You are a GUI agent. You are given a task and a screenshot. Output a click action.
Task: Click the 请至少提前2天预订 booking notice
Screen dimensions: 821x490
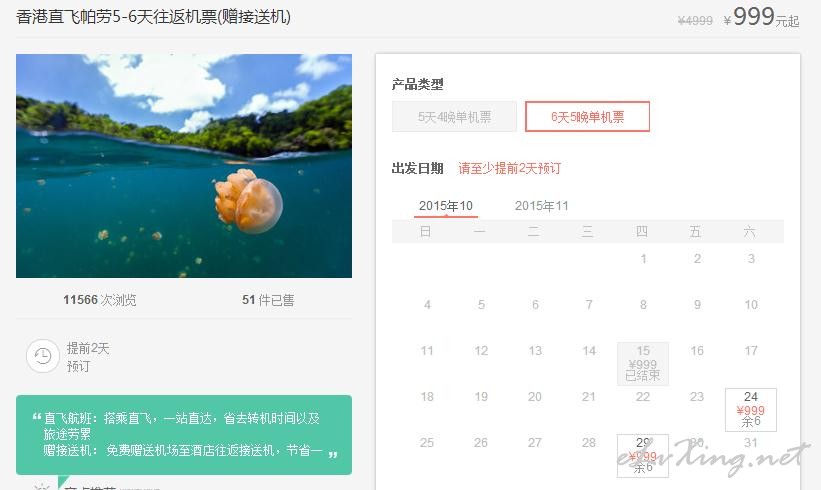click(x=509, y=168)
